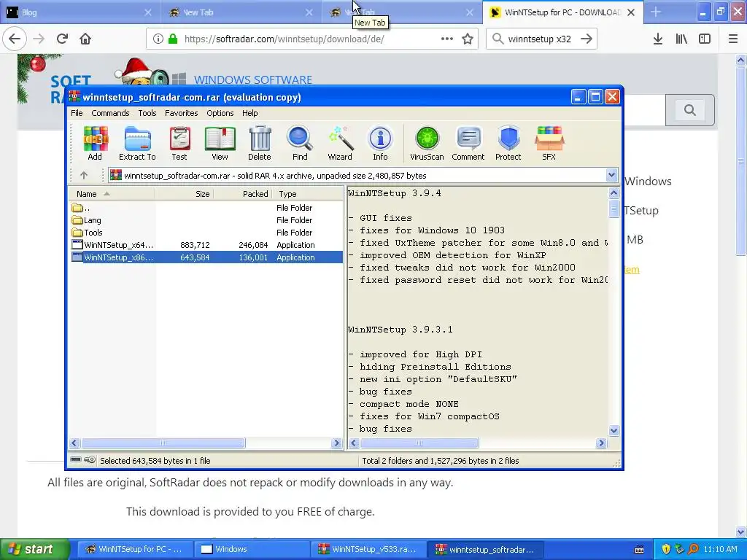The image size is (747, 560).
Task: Switch to Windows taskbar window
Action: pos(252,549)
